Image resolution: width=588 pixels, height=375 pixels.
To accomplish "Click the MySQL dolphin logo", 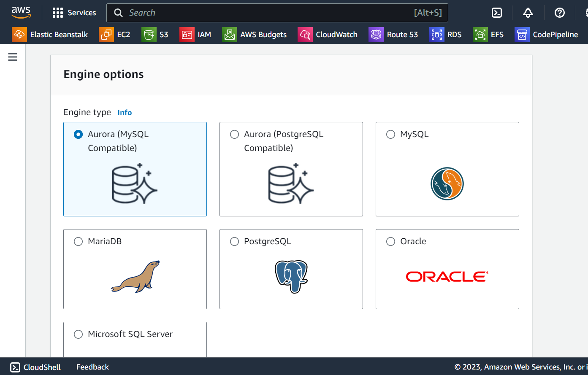I will tap(447, 183).
